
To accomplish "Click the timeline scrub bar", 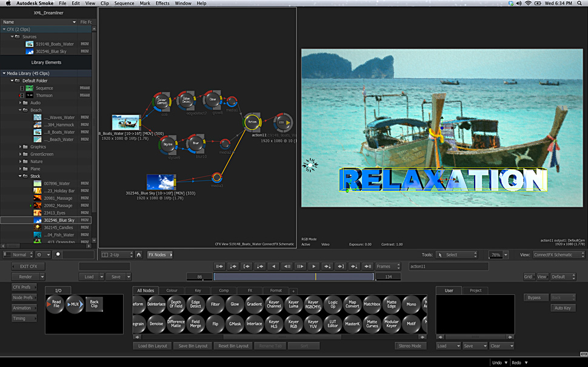I will (293, 277).
